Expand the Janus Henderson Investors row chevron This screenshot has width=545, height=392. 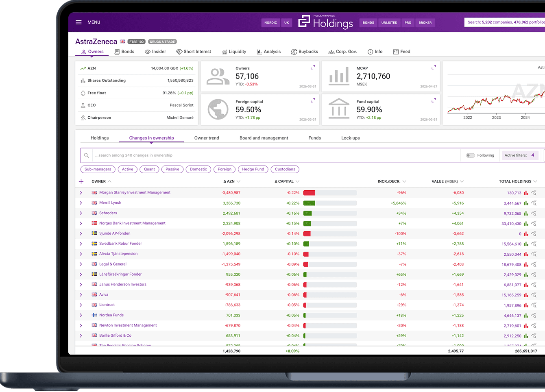coord(81,285)
